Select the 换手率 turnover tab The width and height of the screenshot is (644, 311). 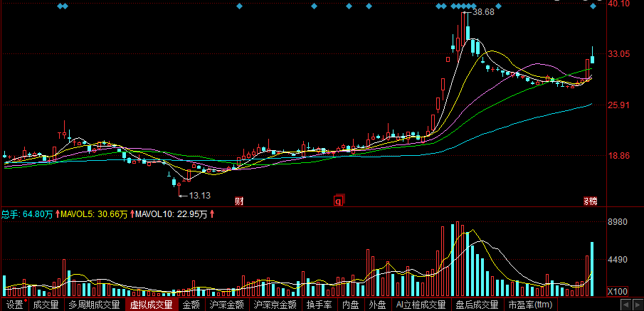coord(320,305)
